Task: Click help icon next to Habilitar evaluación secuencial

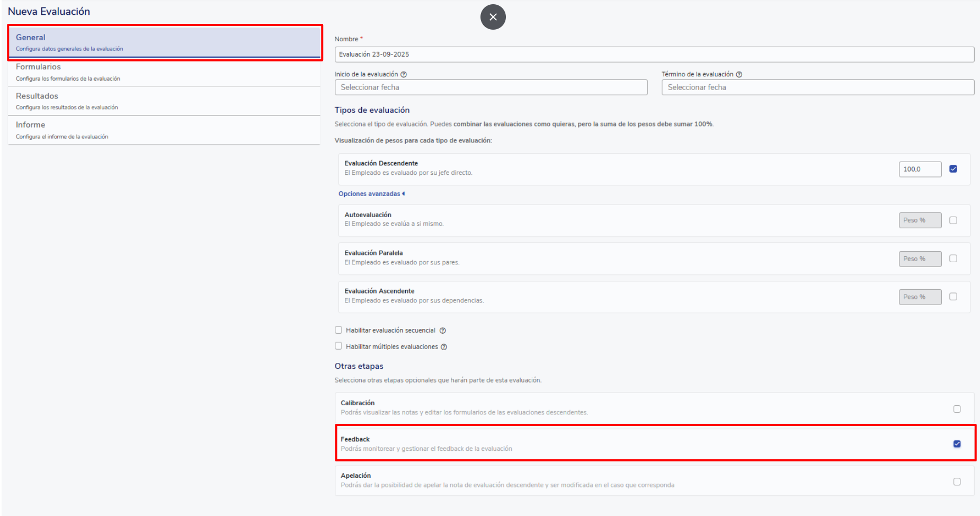Action: click(443, 331)
